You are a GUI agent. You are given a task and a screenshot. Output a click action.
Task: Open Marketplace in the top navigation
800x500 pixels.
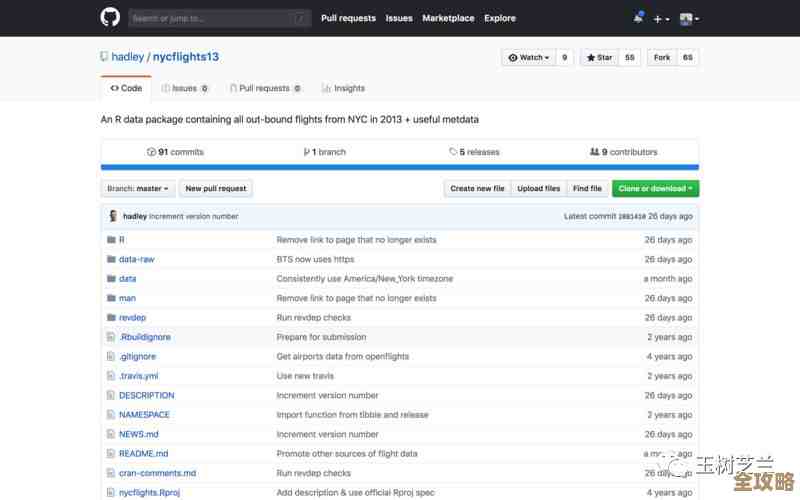click(x=448, y=18)
